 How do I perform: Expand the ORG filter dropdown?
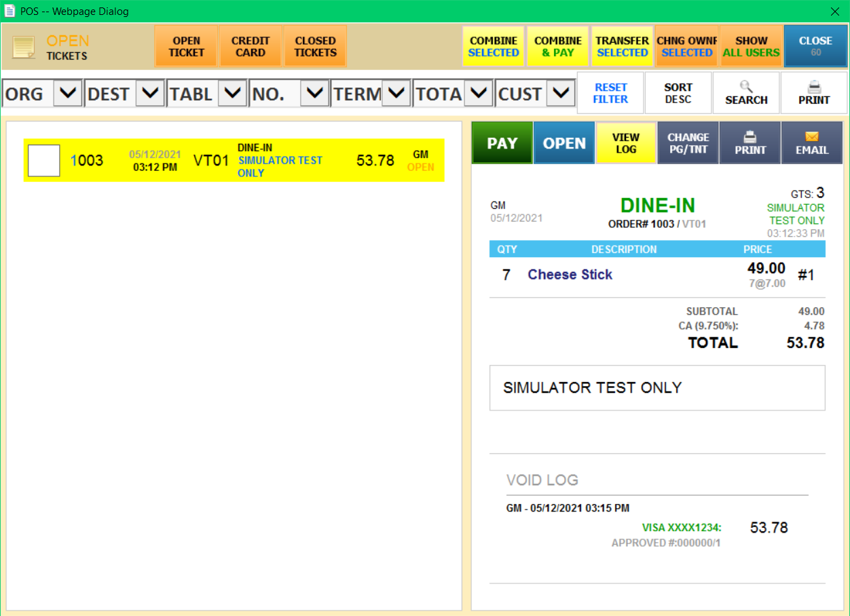click(x=67, y=93)
